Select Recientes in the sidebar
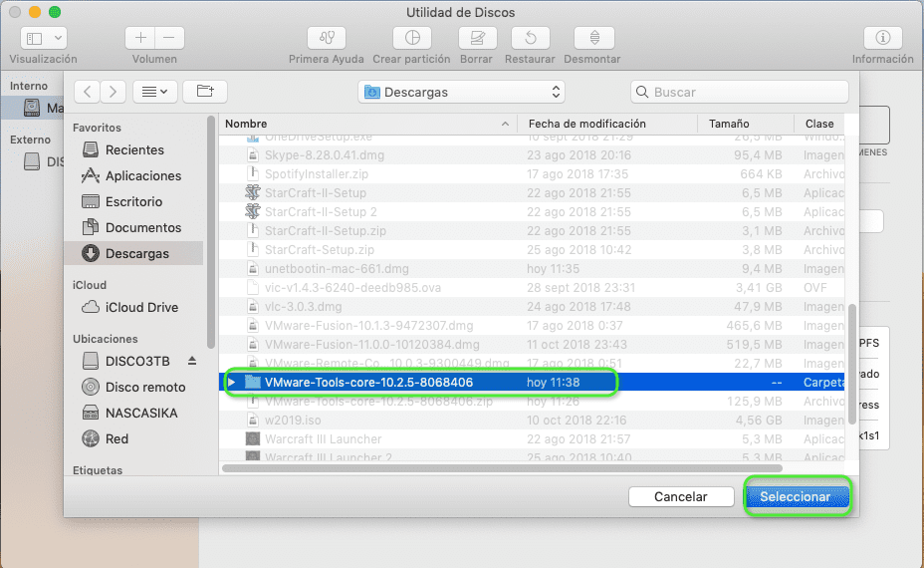Viewport: 924px width, 568px height. pos(133,149)
